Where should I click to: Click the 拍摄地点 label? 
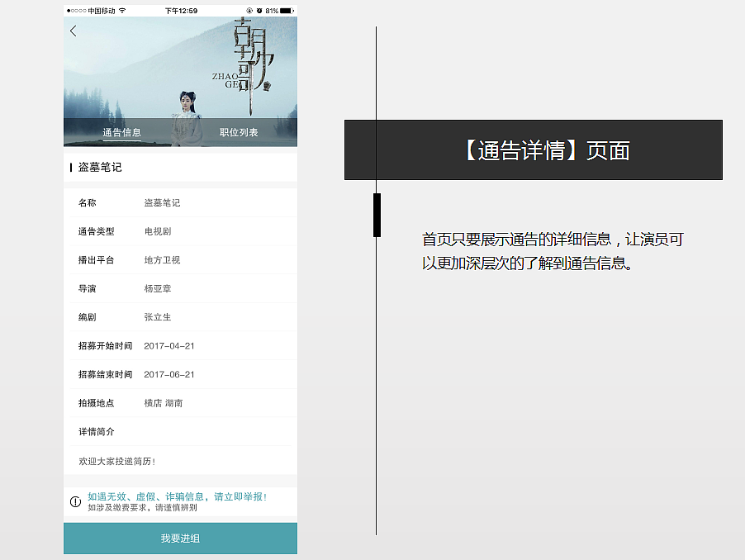coord(97,403)
